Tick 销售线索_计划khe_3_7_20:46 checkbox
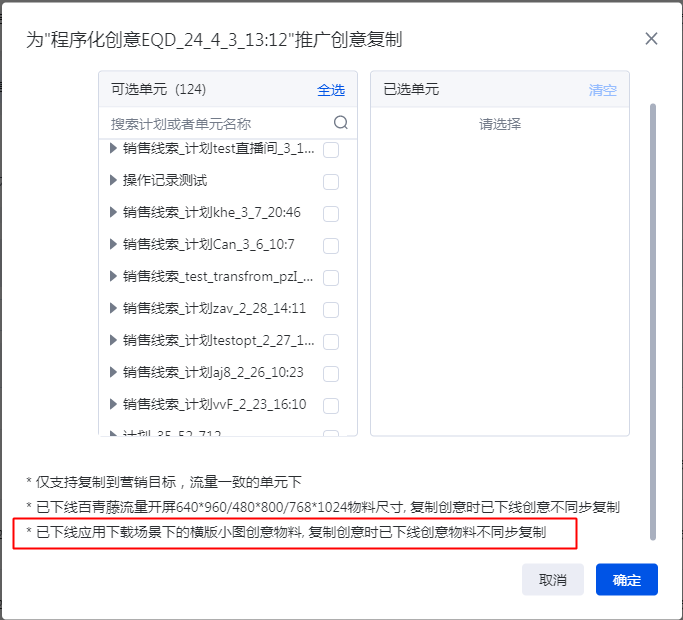 coord(331,213)
